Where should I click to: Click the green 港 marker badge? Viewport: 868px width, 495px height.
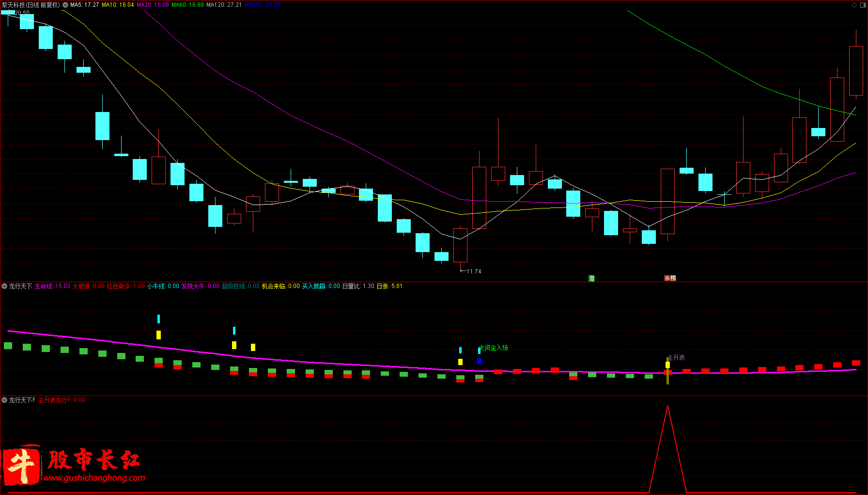click(x=591, y=278)
